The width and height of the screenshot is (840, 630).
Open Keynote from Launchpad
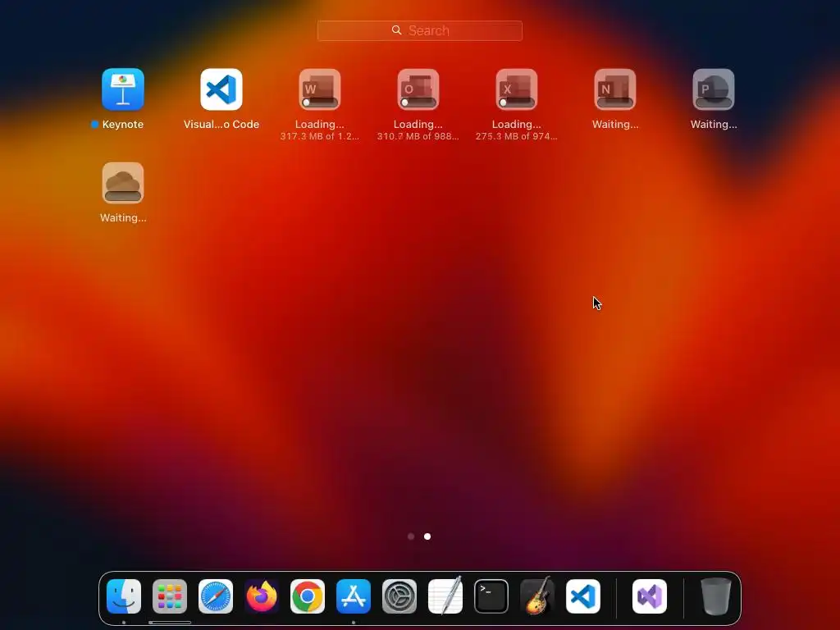click(123, 89)
